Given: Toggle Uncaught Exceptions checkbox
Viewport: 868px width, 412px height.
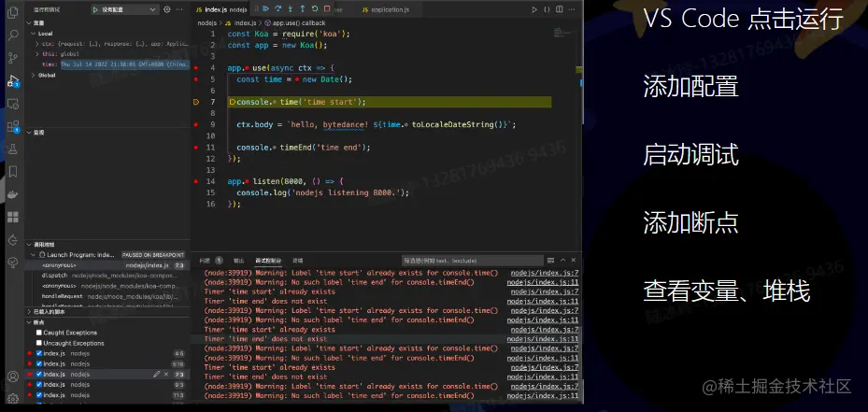Looking at the screenshot, I should point(38,344).
